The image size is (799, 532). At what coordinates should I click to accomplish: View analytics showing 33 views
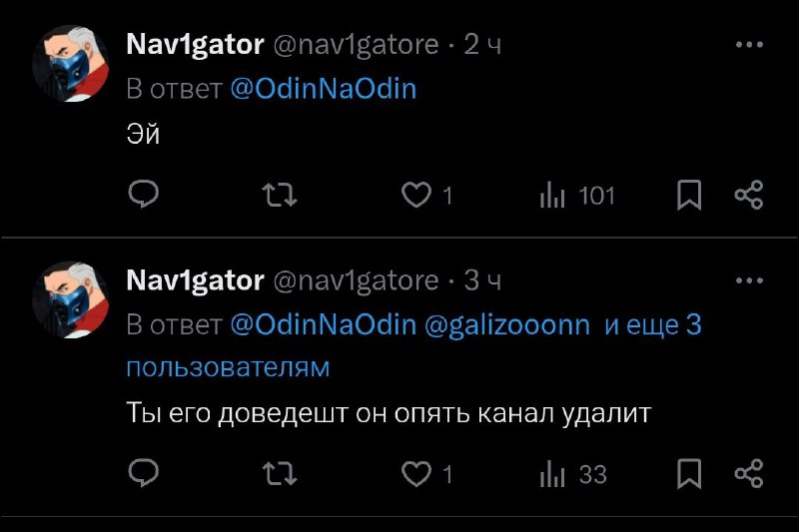click(x=573, y=473)
